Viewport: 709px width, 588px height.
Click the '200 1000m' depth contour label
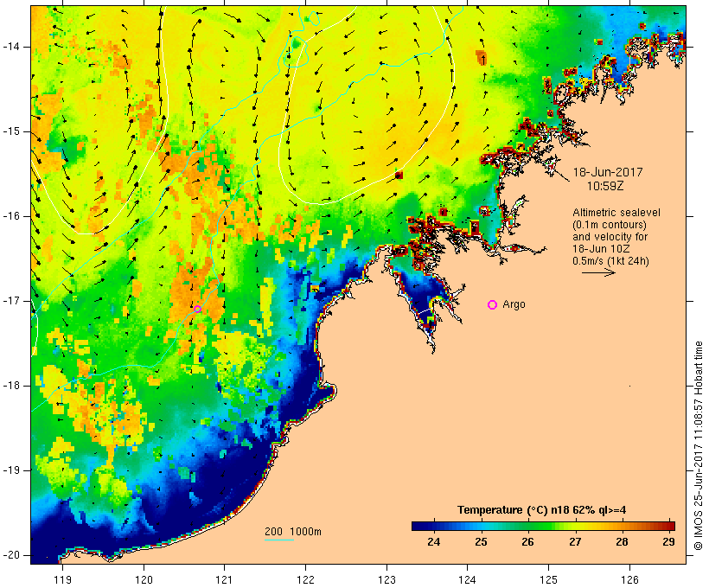(x=293, y=532)
